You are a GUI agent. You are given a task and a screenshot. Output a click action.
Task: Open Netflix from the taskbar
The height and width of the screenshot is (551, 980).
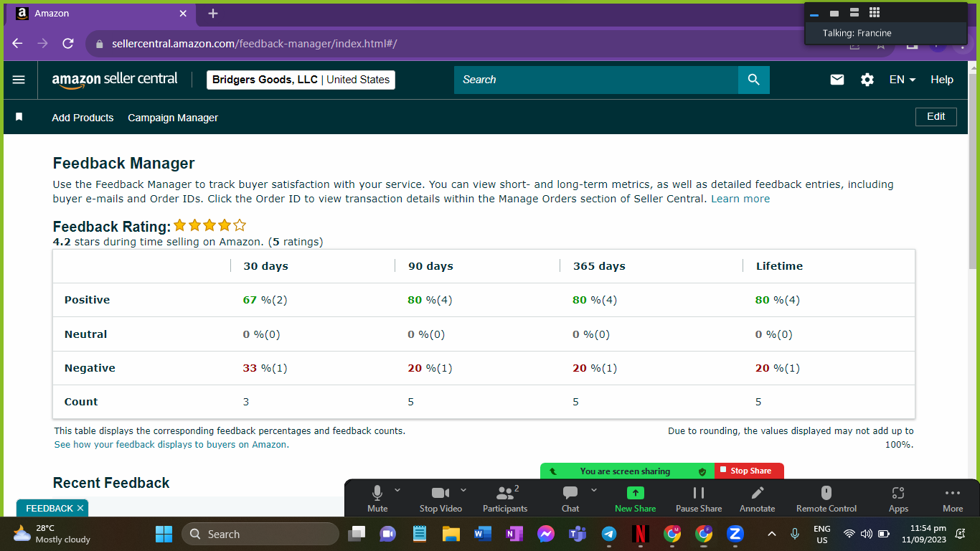click(x=641, y=534)
